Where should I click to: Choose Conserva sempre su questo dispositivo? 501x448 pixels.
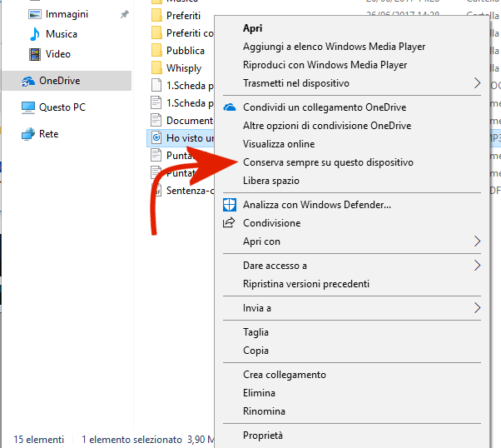[x=328, y=162]
